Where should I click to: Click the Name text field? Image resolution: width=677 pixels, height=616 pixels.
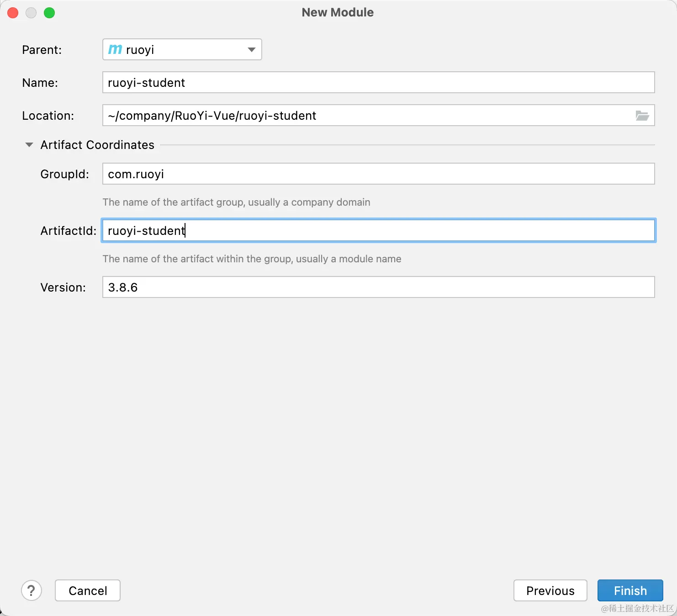click(x=378, y=83)
